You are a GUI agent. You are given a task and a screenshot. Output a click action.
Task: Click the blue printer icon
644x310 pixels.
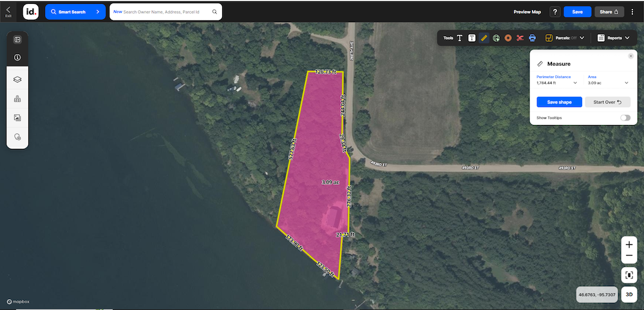(533, 38)
